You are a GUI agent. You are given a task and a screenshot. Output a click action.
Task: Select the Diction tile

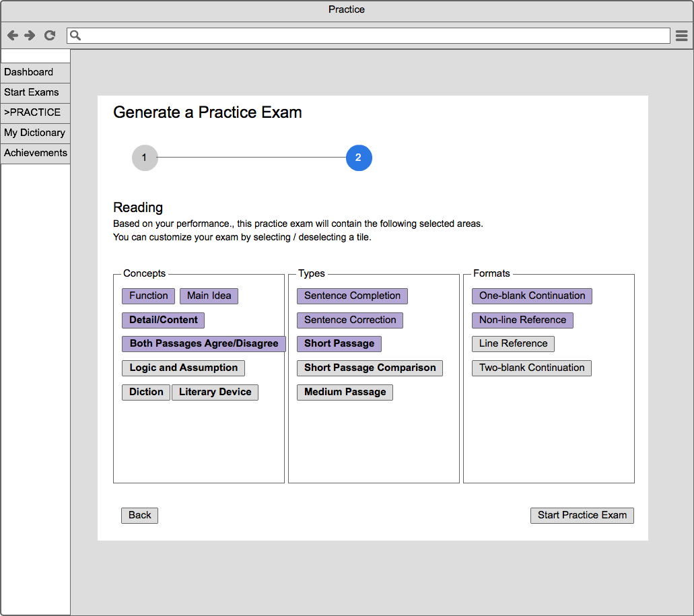[146, 392]
